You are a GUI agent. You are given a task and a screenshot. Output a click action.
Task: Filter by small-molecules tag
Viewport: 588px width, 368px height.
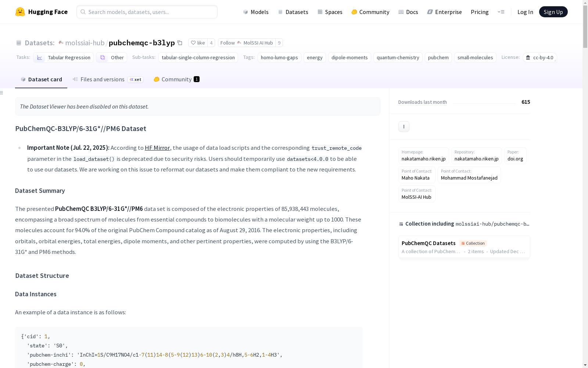475,57
